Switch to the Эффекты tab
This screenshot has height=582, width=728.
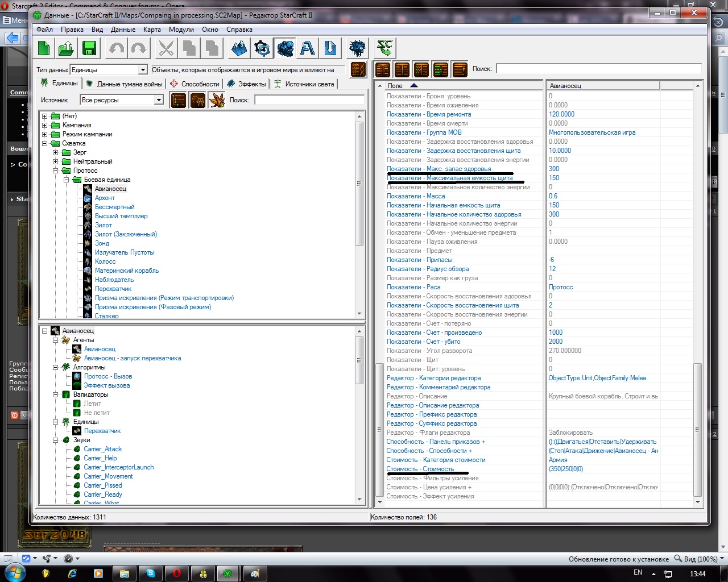tap(246, 84)
